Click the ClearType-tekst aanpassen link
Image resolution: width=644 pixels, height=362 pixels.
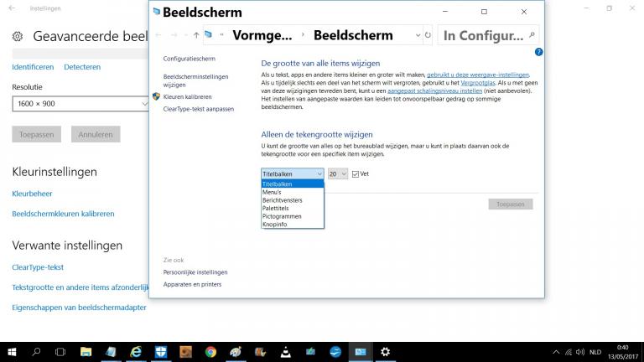click(x=199, y=109)
